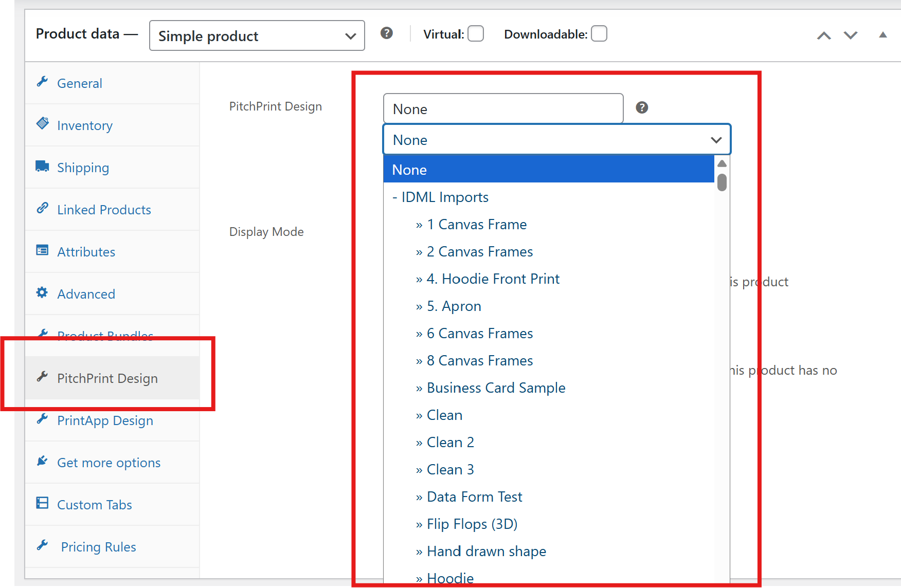The width and height of the screenshot is (901, 588).
Task: Choose 8 Canvas Frames design
Action: [549, 360]
